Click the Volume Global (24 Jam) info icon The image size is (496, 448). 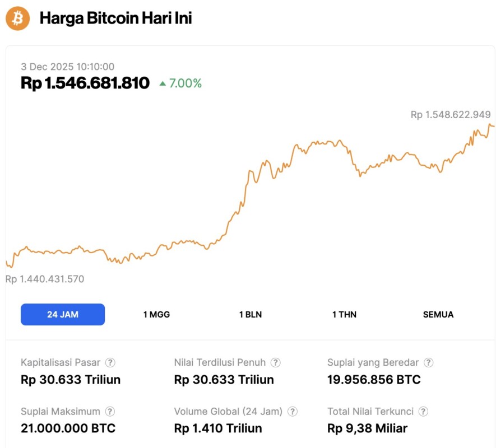coord(293,412)
